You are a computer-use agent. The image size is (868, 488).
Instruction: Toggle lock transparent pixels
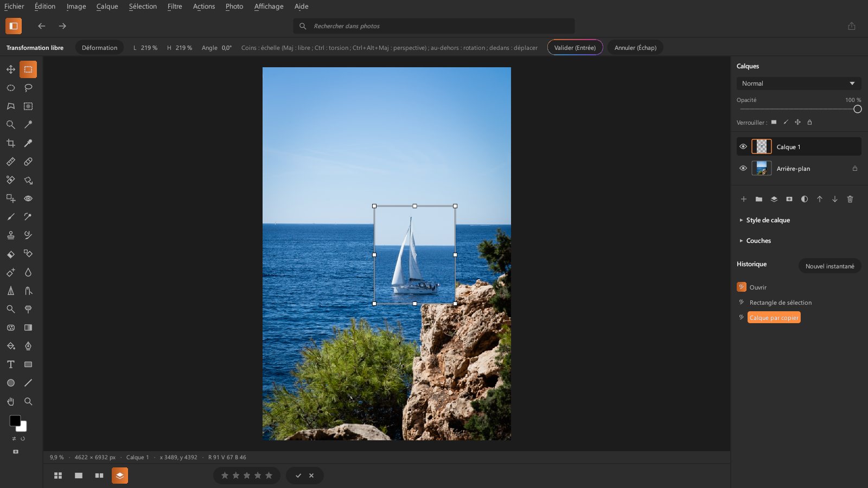[774, 122]
